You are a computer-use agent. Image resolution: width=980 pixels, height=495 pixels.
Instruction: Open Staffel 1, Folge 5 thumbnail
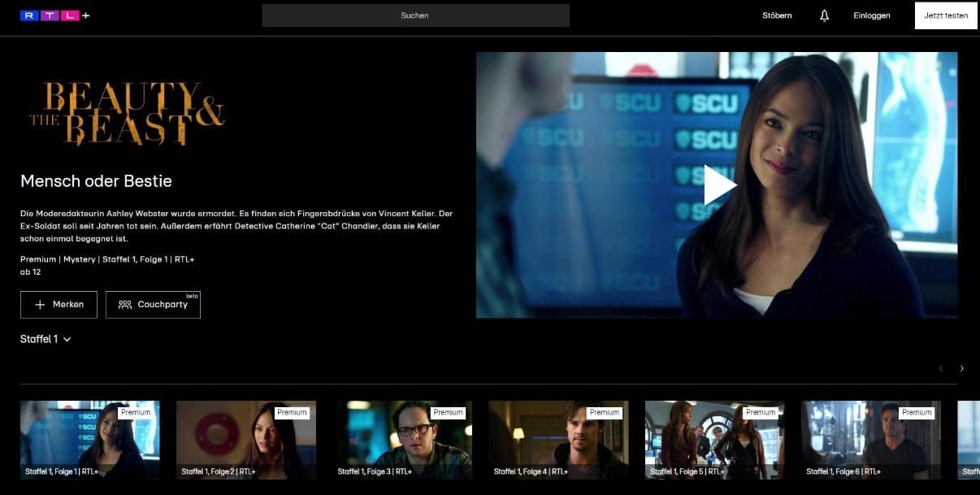[x=714, y=440]
